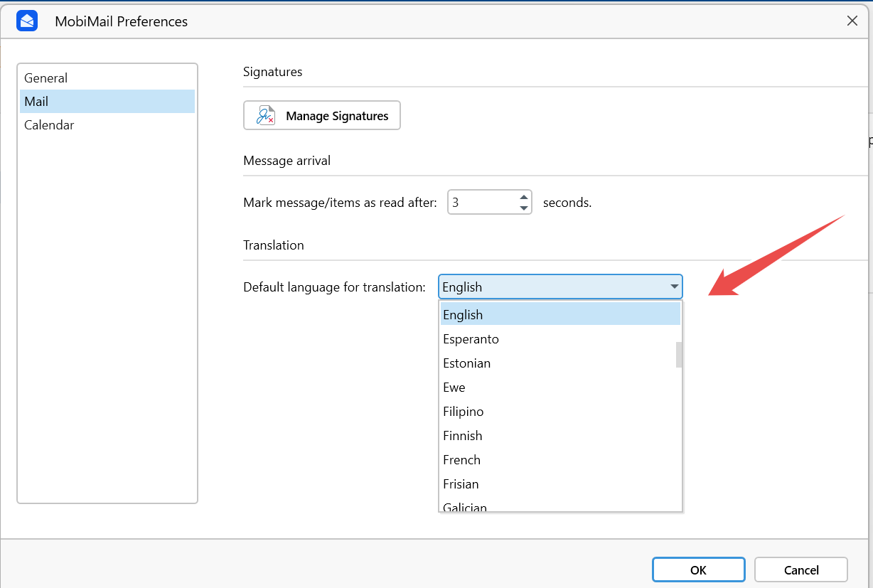Confirm preferences with the OK button

pyautogui.click(x=698, y=570)
